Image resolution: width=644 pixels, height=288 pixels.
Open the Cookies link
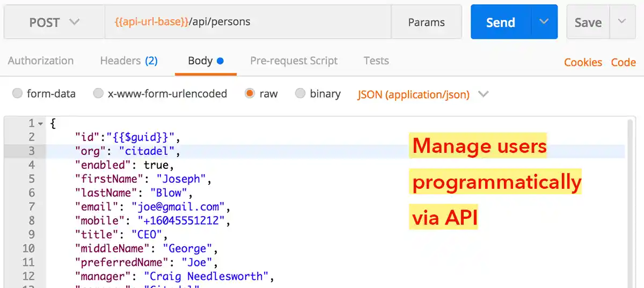point(583,62)
